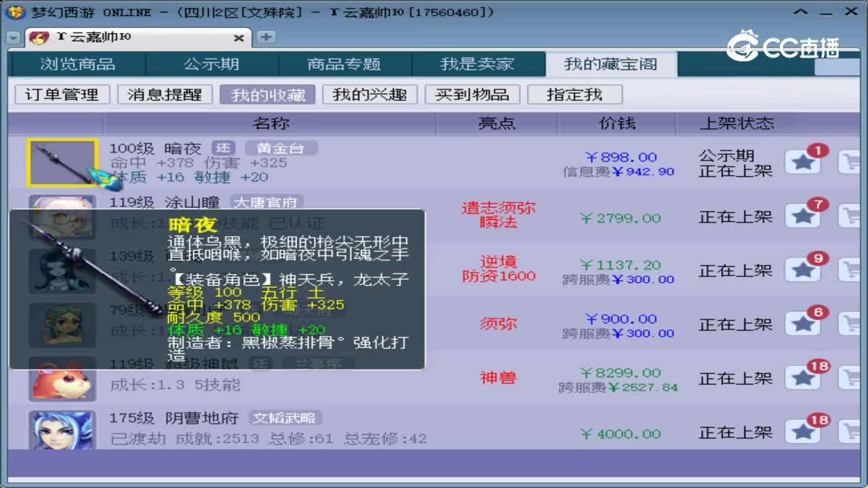The height and width of the screenshot is (488, 868).
Task: View 买到物品 purchased items
Action: tap(472, 94)
